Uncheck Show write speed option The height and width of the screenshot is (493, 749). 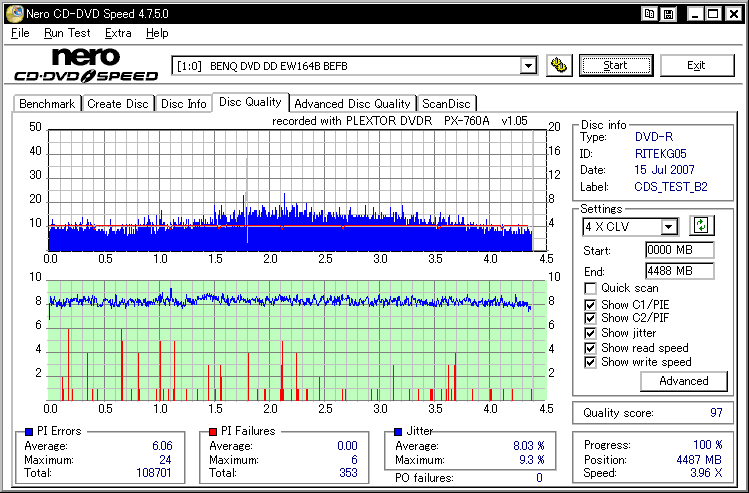(590, 362)
